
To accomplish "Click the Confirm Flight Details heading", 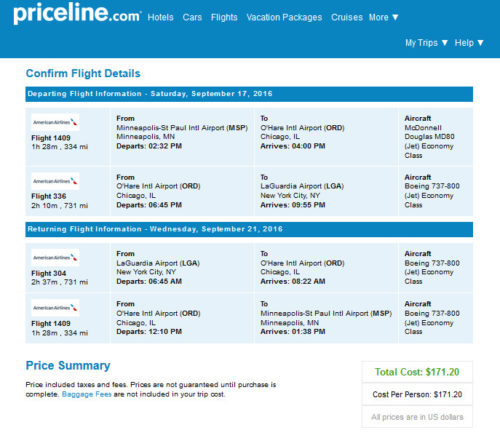I will click(x=83, y=73).
